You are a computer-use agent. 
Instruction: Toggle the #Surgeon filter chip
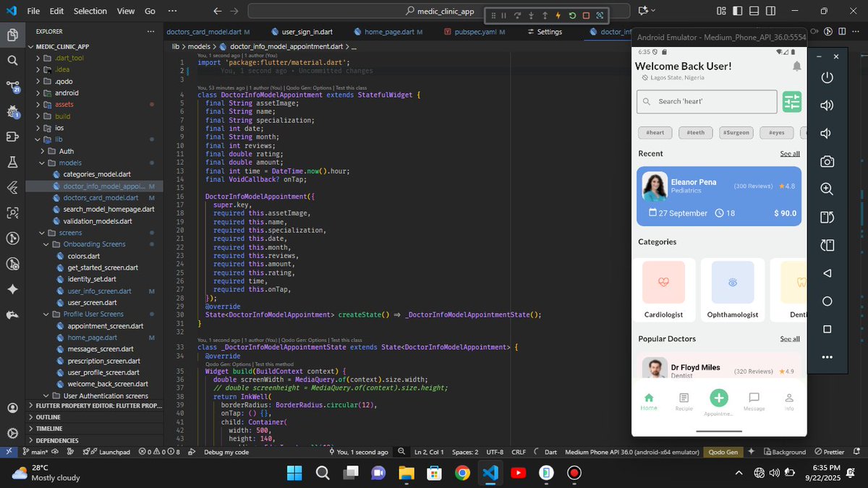(737, 132)
